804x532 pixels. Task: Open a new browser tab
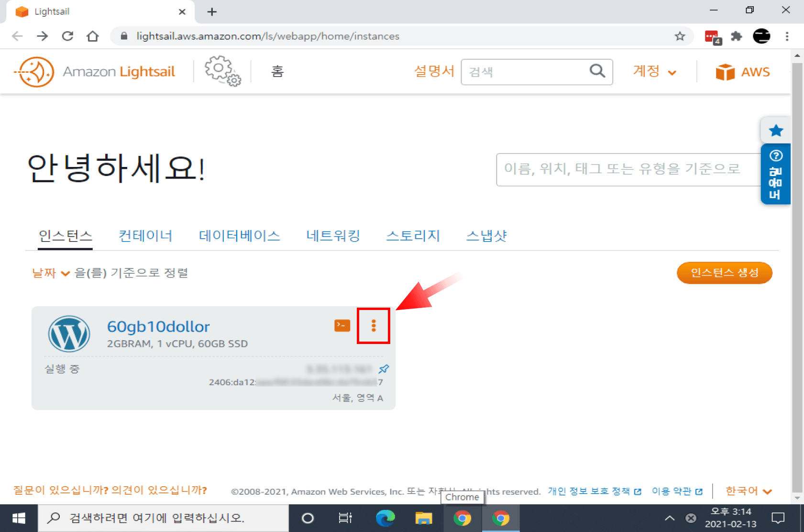click(212, 12)
